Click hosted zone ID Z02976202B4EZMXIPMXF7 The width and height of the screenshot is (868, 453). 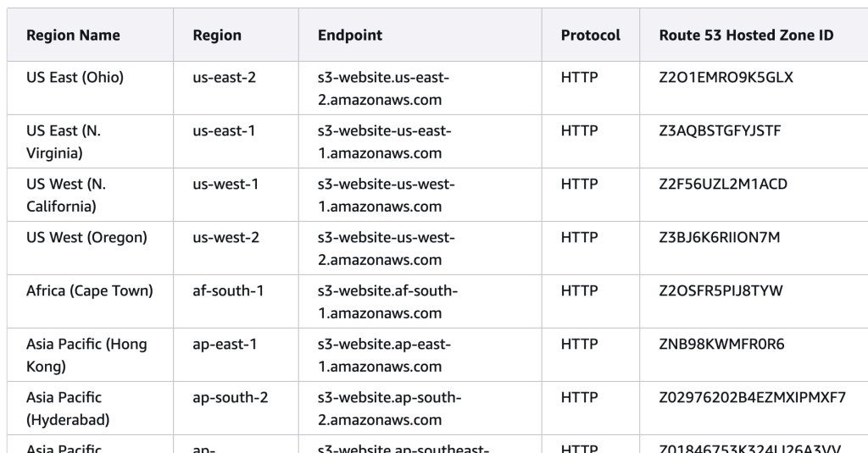pyautogui.click(x=752, y=398)
